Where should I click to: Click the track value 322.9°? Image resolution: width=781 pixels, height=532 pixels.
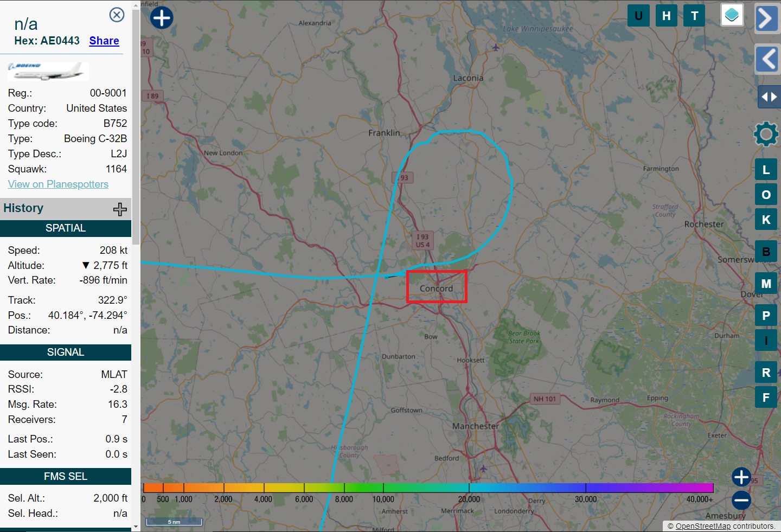pyautogui.click(x=113, y=300)
